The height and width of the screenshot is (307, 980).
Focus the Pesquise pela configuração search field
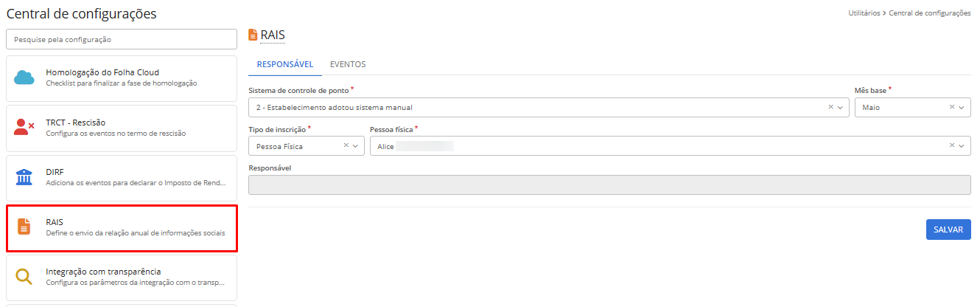point(122,39)
